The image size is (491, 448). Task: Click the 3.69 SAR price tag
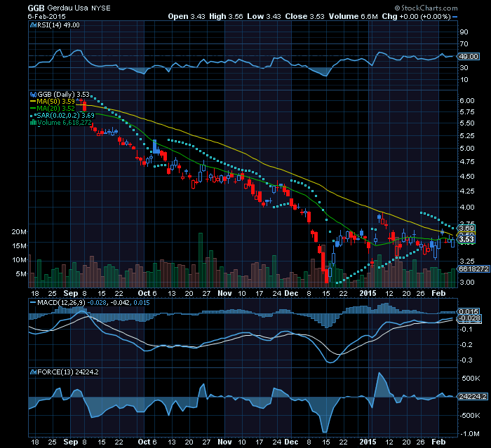coord(466,229)
